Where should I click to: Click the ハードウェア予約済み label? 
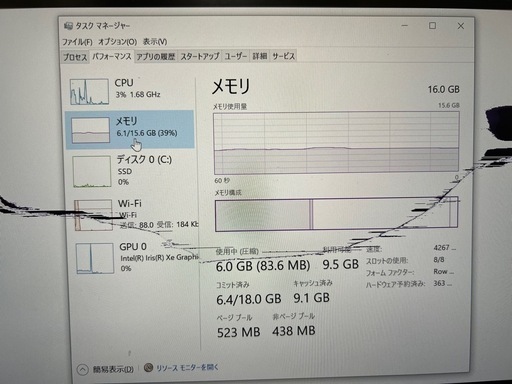pos(396,284)
